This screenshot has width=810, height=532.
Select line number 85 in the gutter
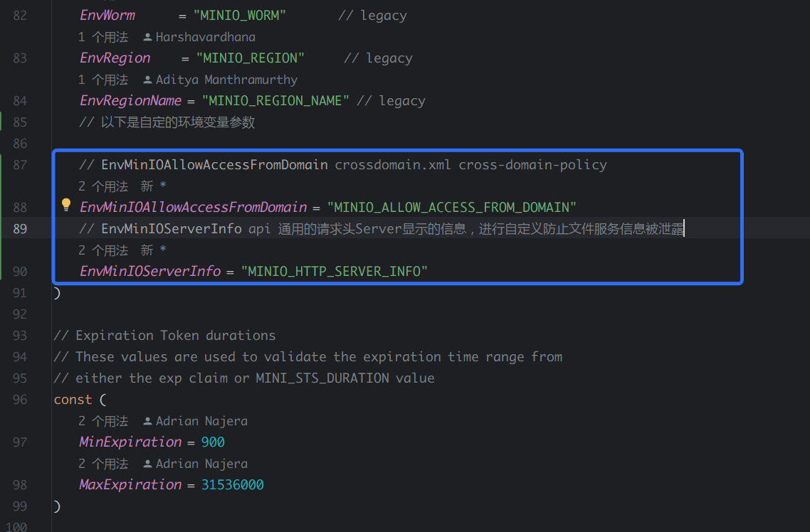(20, 122)
